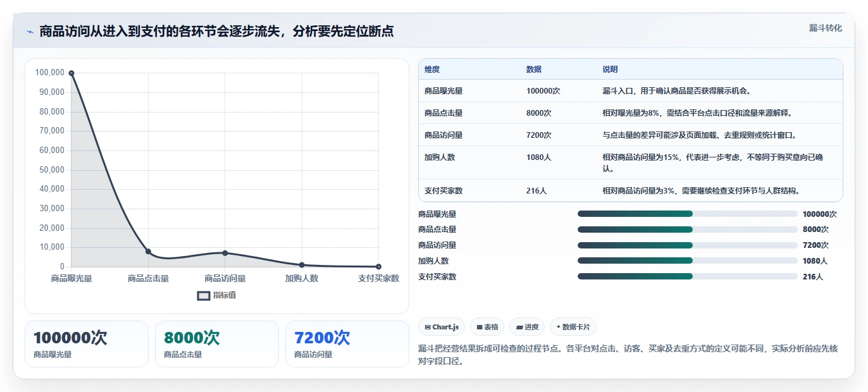Click 商品曝光量 in the table's first column
Viewport: 868px width, 392px height.
[443, 91]
